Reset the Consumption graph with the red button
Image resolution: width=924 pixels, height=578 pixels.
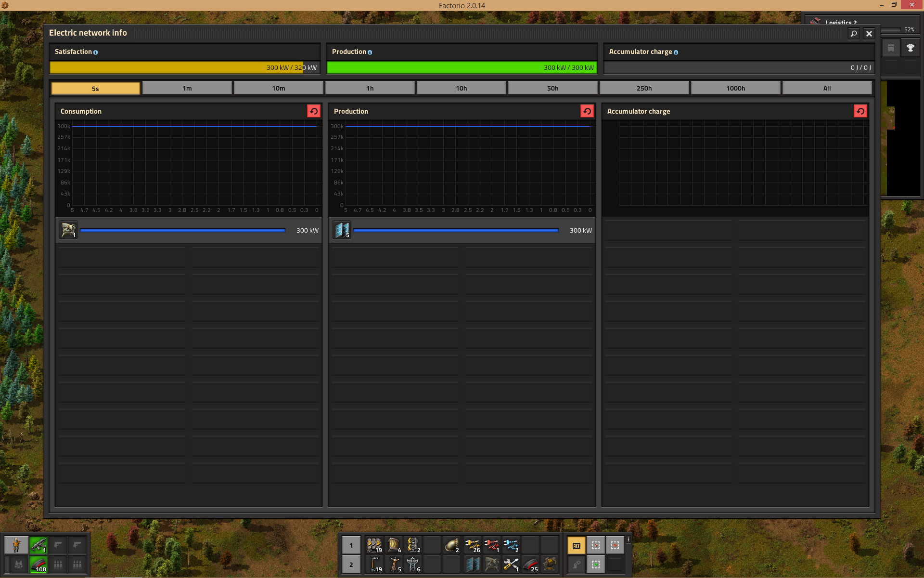pyautogui.click(x=313, y=111)
